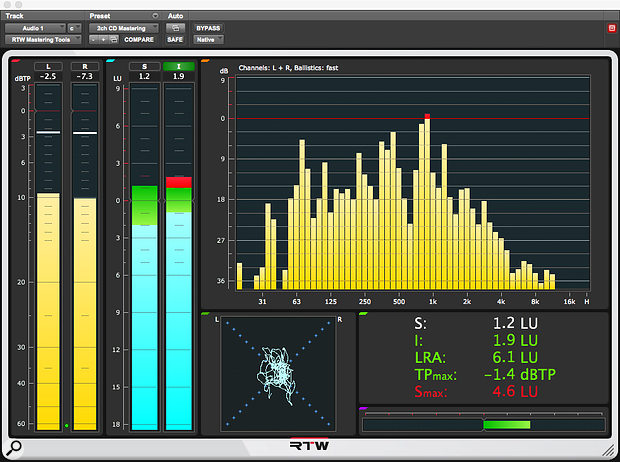Click the red target button at top right

coord(612,28)
